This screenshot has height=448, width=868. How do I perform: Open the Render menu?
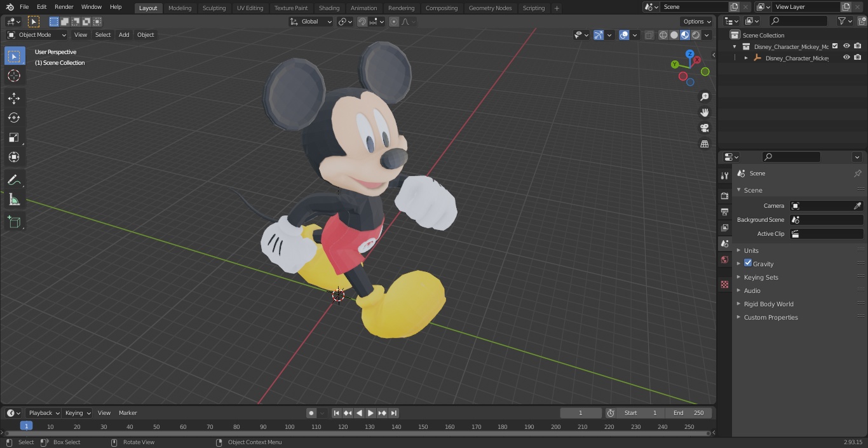pos(64,7)
